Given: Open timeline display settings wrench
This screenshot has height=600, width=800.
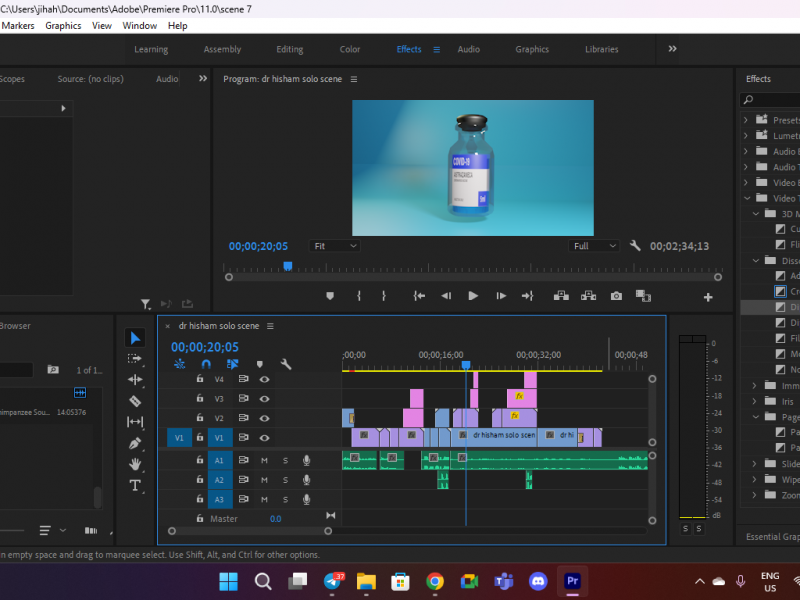Looking at the screenshot, I should pos(285,365).
